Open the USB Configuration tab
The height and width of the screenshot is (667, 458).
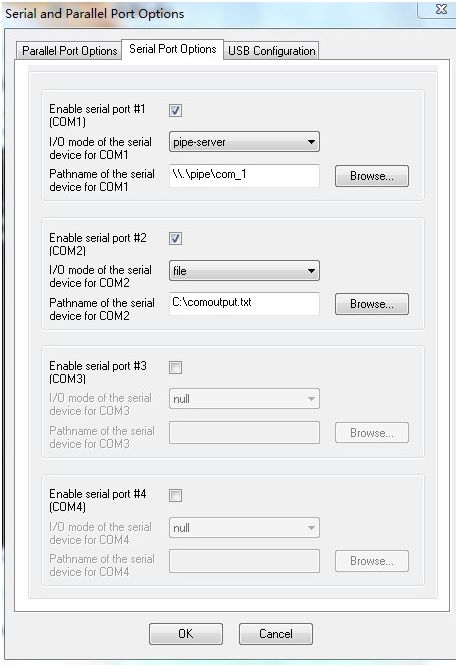click(x=271, y=51)
